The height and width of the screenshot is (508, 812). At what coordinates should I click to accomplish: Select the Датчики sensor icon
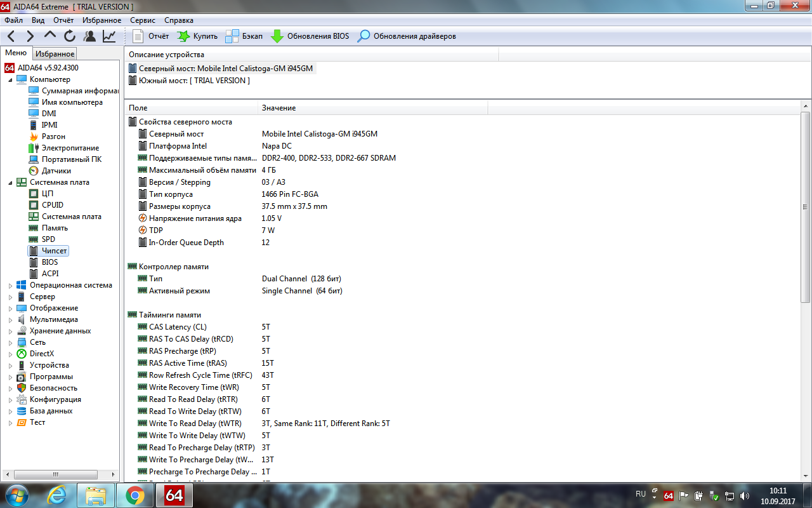click(34, 171)
